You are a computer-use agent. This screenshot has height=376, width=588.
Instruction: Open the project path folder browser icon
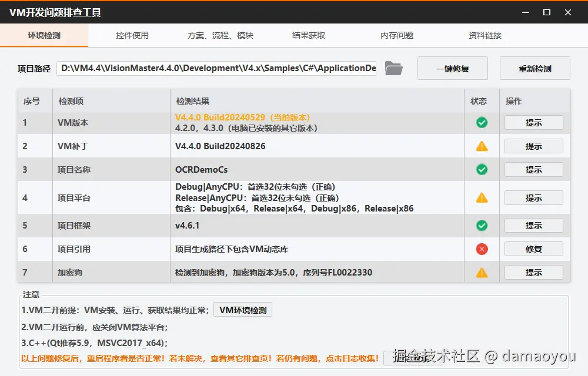coord(393,69)
